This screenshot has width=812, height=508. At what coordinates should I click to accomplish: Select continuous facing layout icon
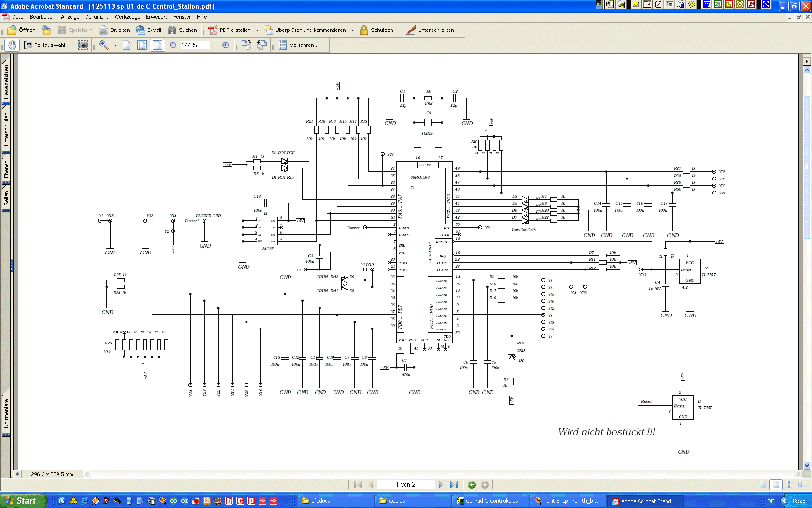click(x=789, y=485)
